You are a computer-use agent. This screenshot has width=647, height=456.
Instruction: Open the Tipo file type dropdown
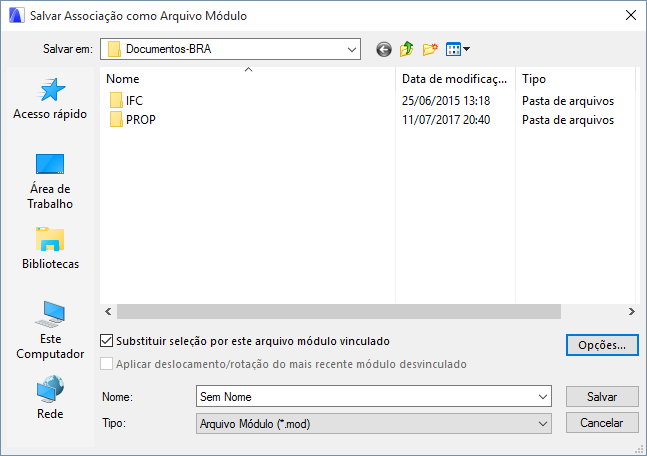(374, 424)
